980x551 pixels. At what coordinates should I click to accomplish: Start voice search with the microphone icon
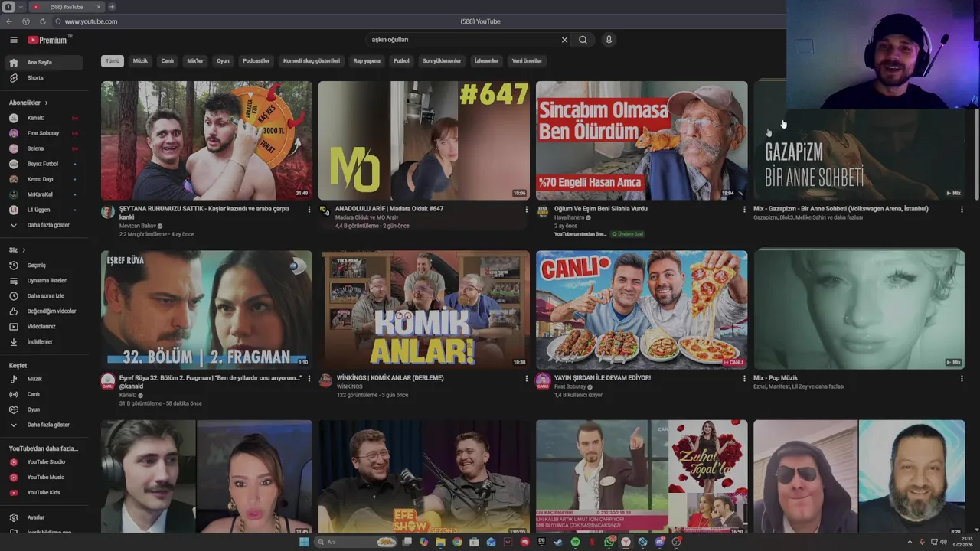pos(609,40)
